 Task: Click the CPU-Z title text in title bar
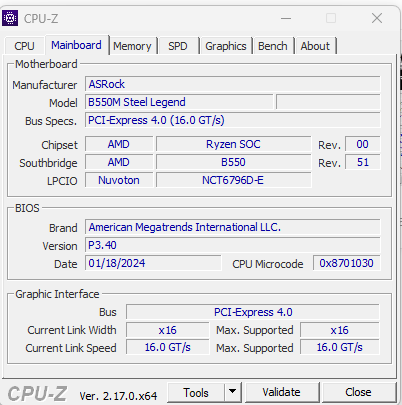tap(41, 19)
